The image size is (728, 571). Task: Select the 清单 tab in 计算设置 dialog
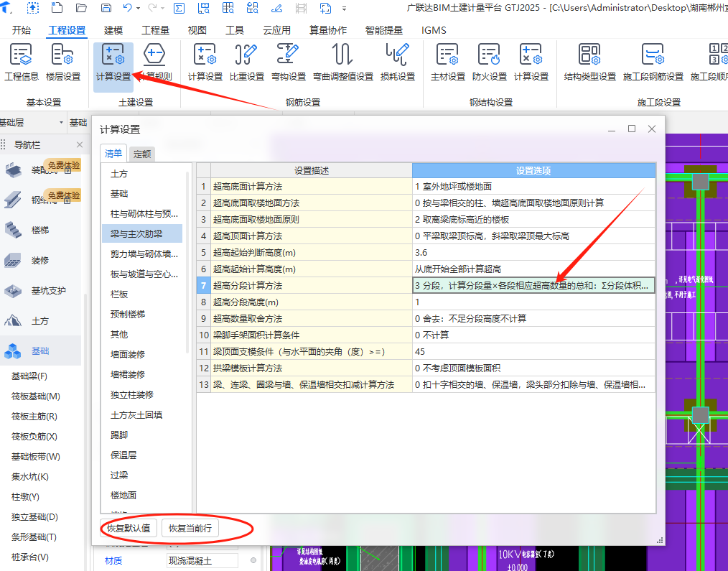click(113, 153)
